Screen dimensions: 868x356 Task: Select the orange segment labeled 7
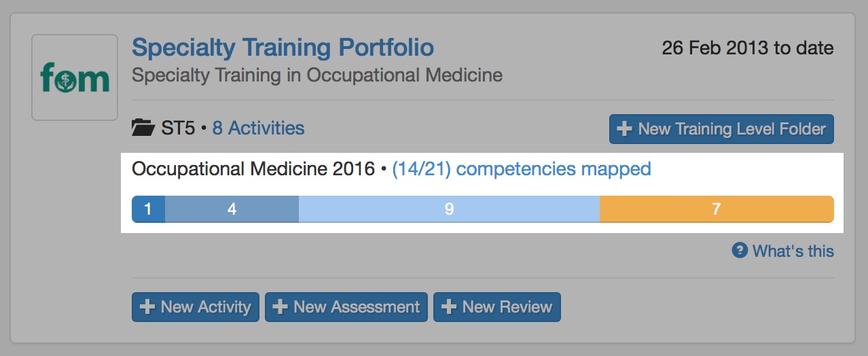click(717, 209)
